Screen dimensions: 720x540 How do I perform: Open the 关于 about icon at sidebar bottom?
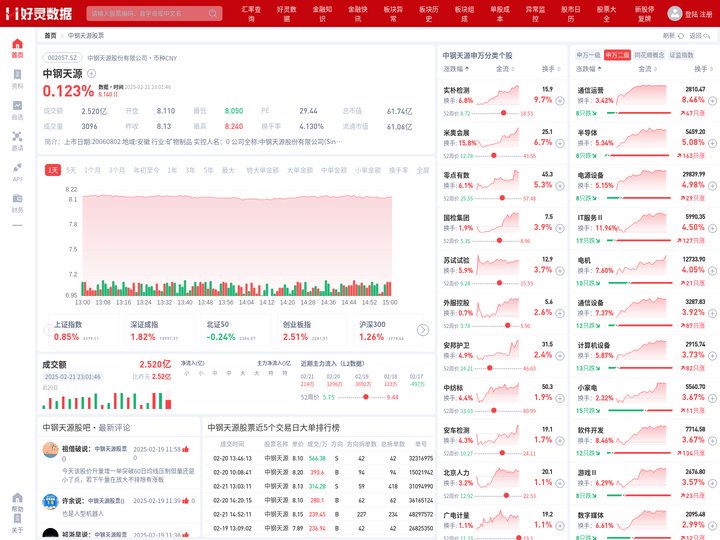coord(17,518)
